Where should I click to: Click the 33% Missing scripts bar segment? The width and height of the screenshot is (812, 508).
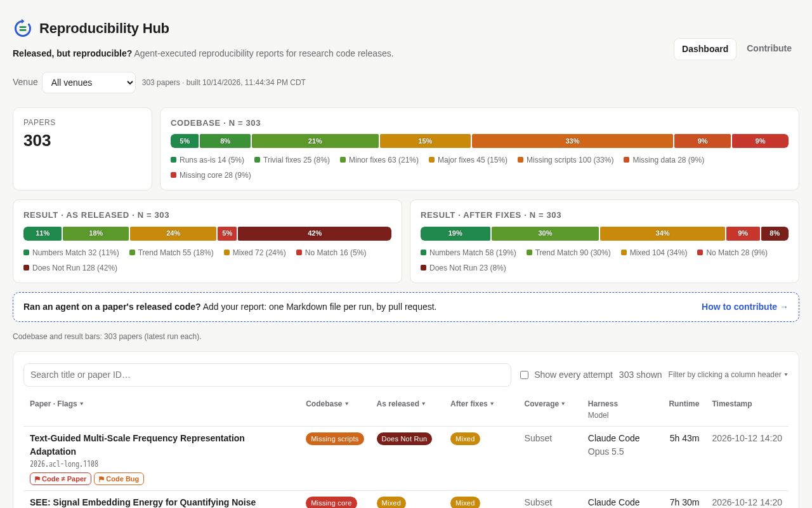[x=572, y=141]
